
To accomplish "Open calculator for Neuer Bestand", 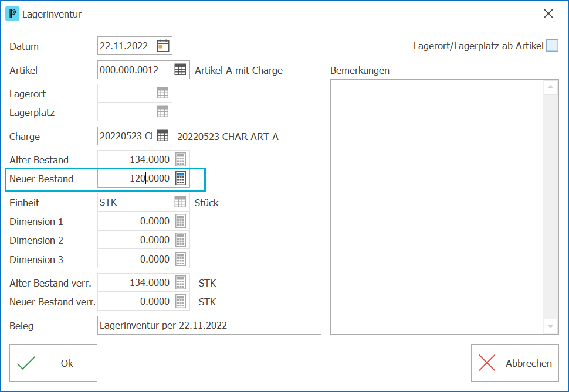I will click(x=181, y=178).
